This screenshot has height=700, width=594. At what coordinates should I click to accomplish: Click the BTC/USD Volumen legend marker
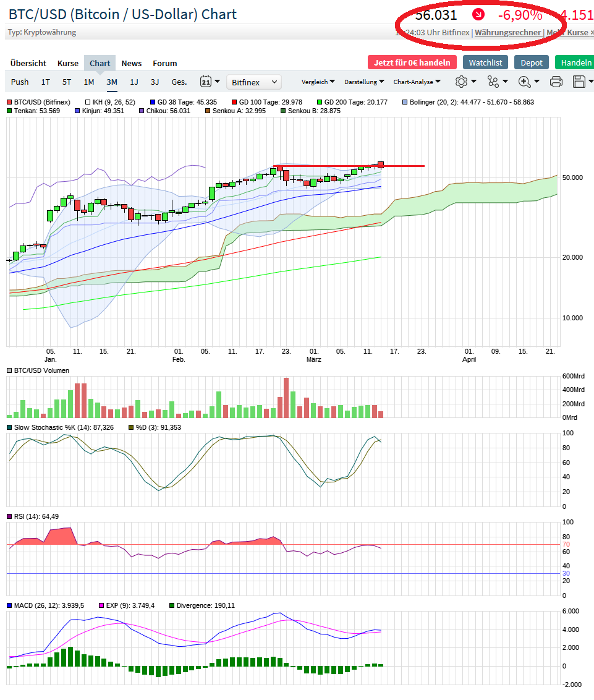pyautogui.click(x=10, y=370)
